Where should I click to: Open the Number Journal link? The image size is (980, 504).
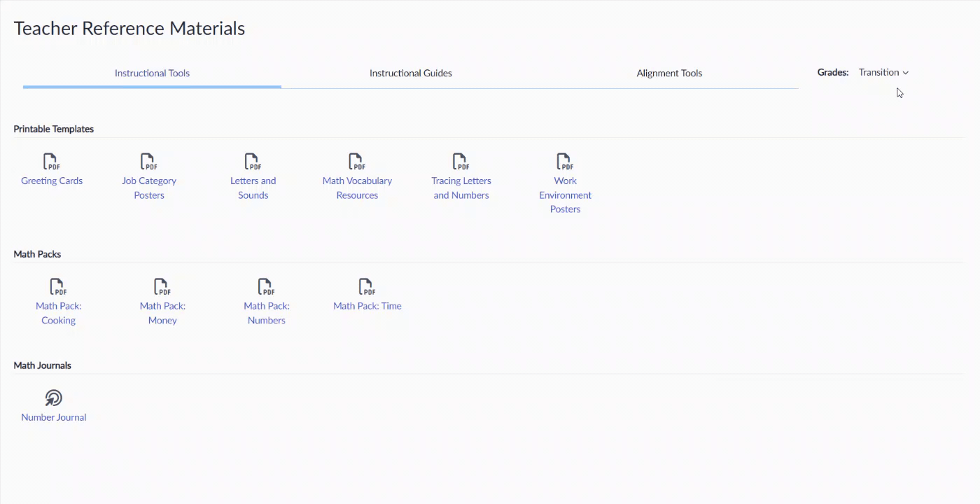[x=54, y=417]
